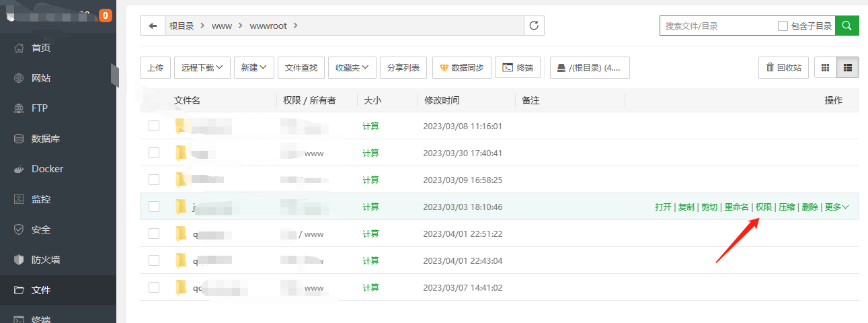Open the Docker whale icon in sidebar
This screenshot has height=323, width=868.
click(x=19, y=169)
